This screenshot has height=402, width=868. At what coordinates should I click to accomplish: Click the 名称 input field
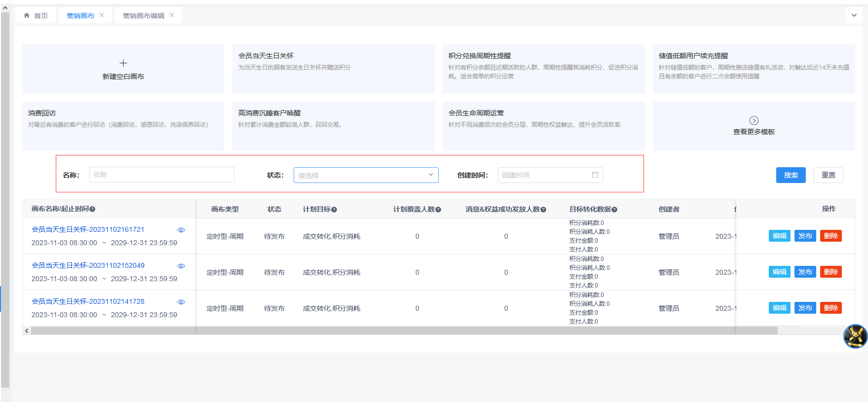(162, 175)
